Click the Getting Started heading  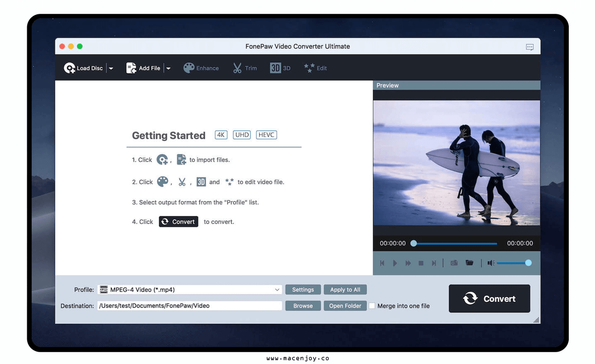(x=169, y=135)
